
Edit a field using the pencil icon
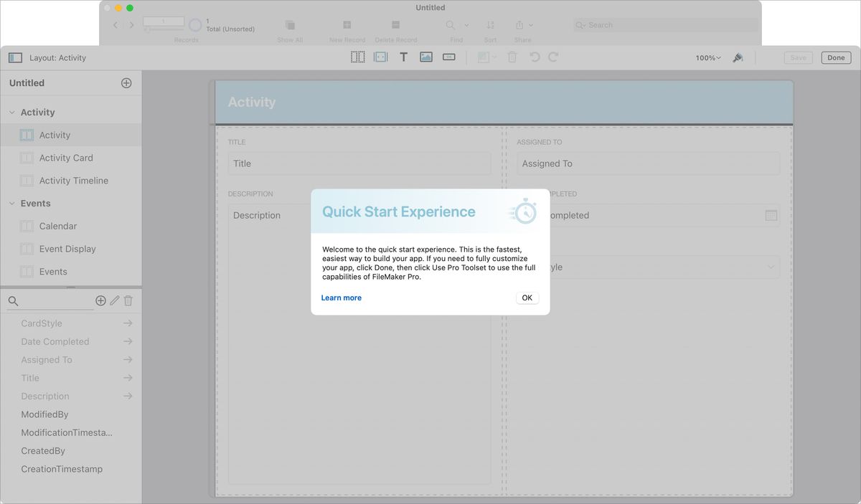click(x=115, y=300)
